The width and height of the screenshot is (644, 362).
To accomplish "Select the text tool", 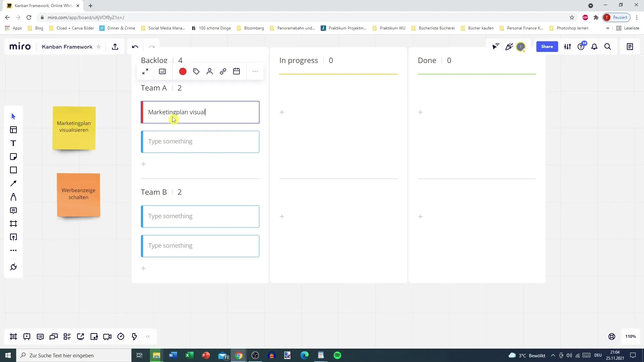I will coord(13,144).
